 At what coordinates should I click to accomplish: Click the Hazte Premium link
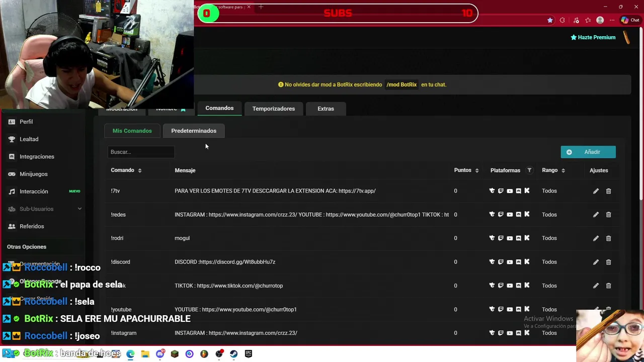coord(593,37)
